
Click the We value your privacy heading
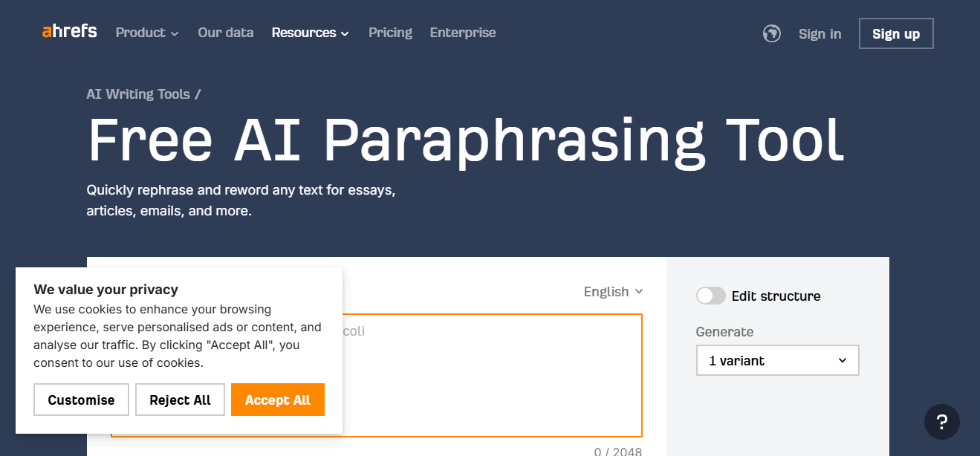(106, 290)
